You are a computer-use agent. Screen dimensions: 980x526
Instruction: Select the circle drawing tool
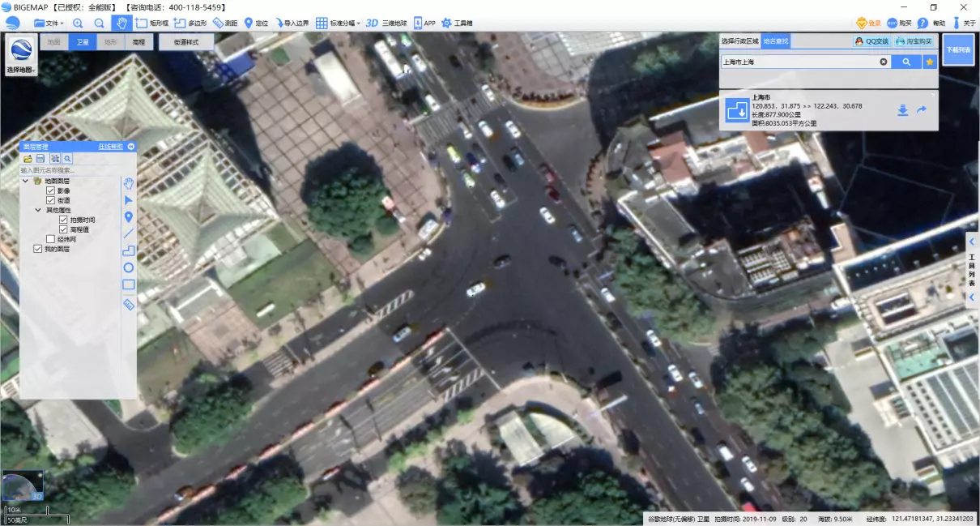pyautogui.click(x=128, y=267)
